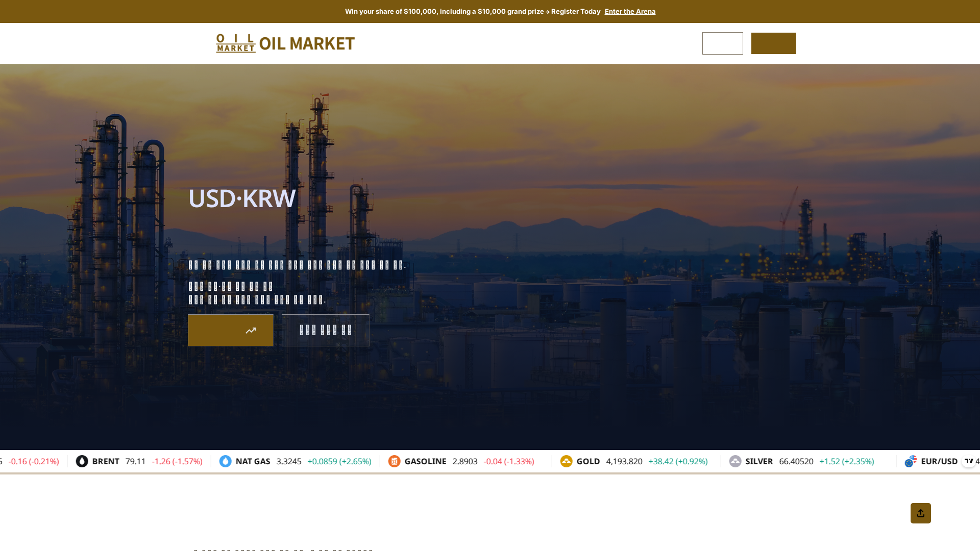Click the USD·KRW hero heading
The image size is (980, 551).
coord(242,198)
